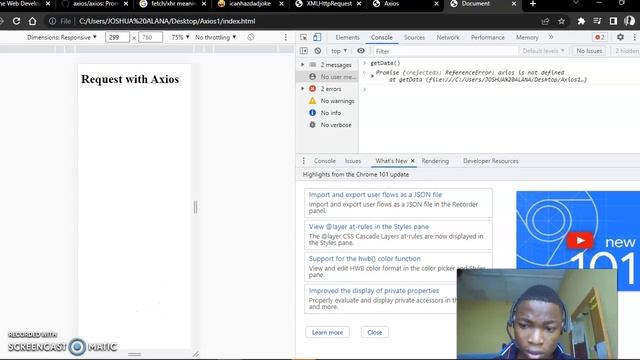
Task: Open Dimensions Responsive dropdown
Action: click(62, 37)
